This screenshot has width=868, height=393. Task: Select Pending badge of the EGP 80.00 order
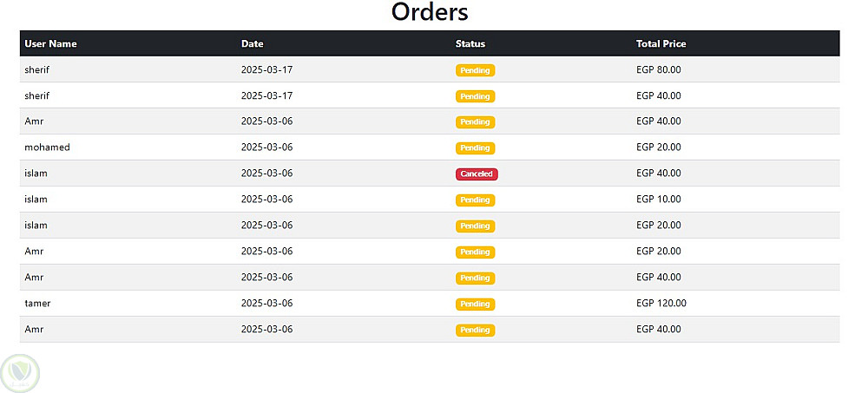[475, 69]
